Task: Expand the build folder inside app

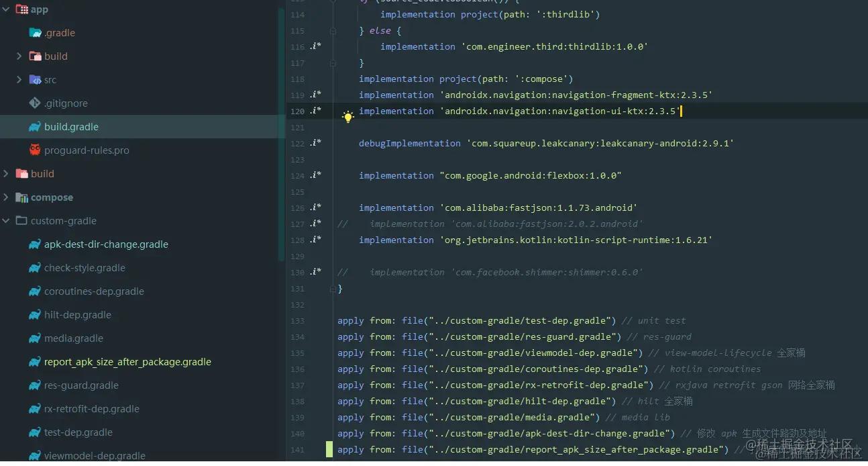Action: click(19, 56)
